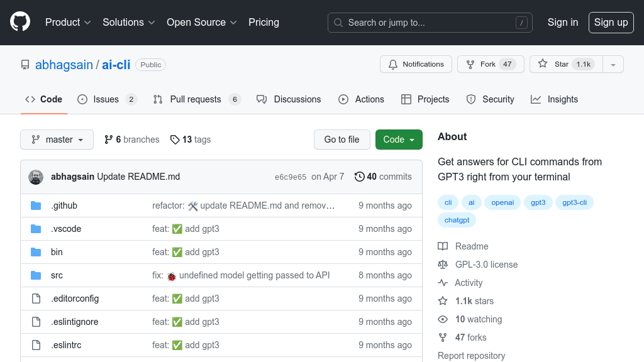Toggle notifications for this repository
Viewport: 644px width, 362px height.
coord(416,63)
